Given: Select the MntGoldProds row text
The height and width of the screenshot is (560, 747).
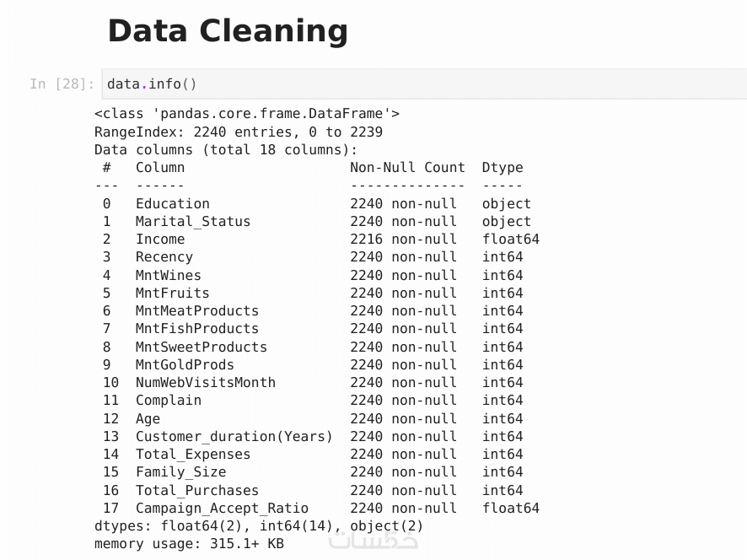Looking at the screenshot, I should [x=185, y=364].
